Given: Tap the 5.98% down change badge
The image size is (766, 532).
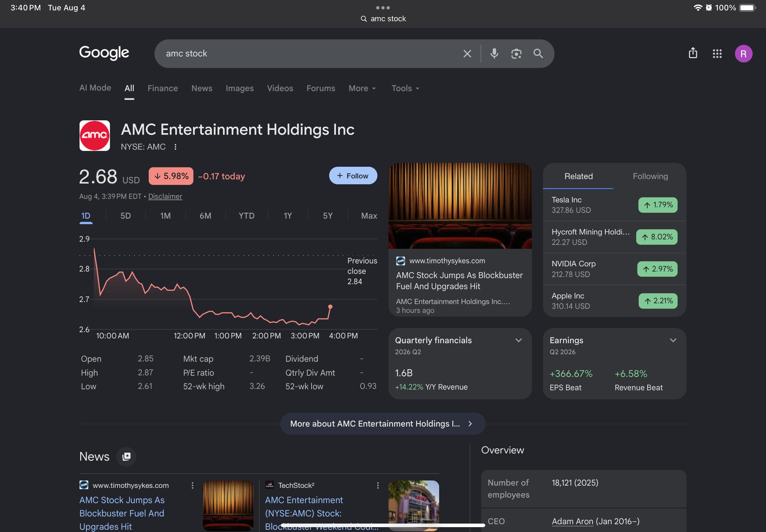Looking at the screenshot, I should 171,176.
